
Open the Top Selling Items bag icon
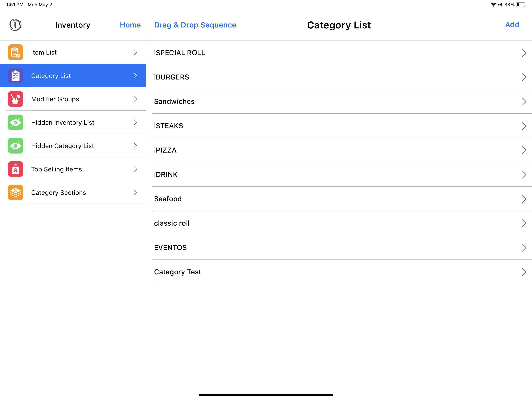click(15, 169)
